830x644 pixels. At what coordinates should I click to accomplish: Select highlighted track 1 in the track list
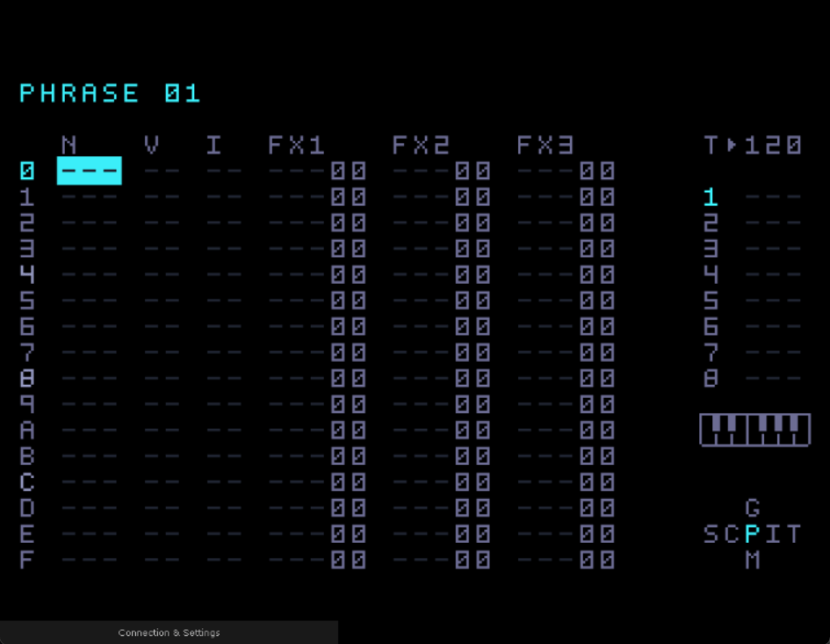(x=711, y=198)
